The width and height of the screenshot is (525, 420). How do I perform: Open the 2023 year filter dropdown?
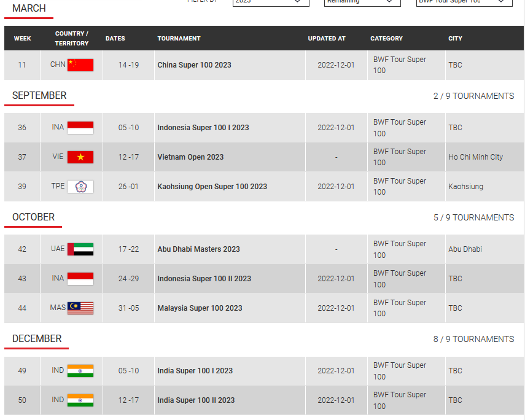point(271,2)
